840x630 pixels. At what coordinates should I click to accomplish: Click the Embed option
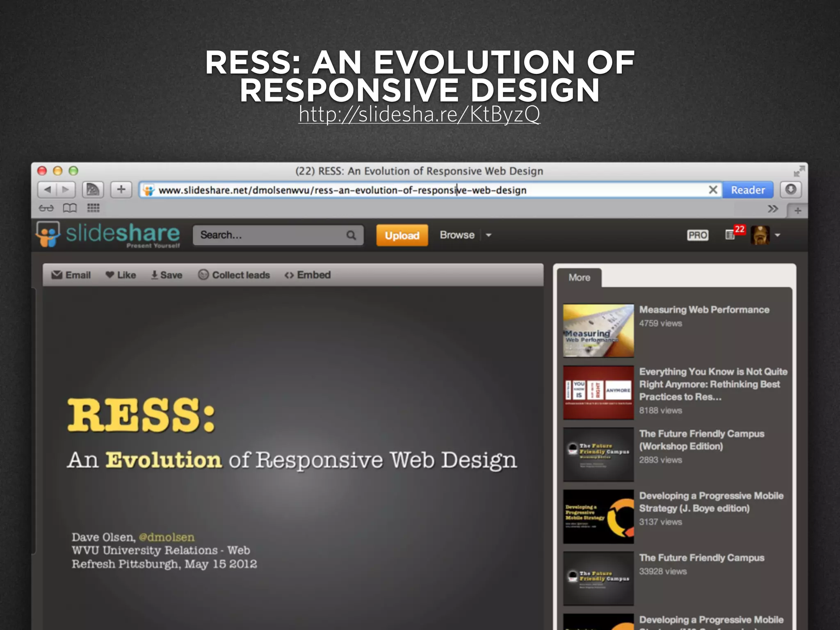308,275
